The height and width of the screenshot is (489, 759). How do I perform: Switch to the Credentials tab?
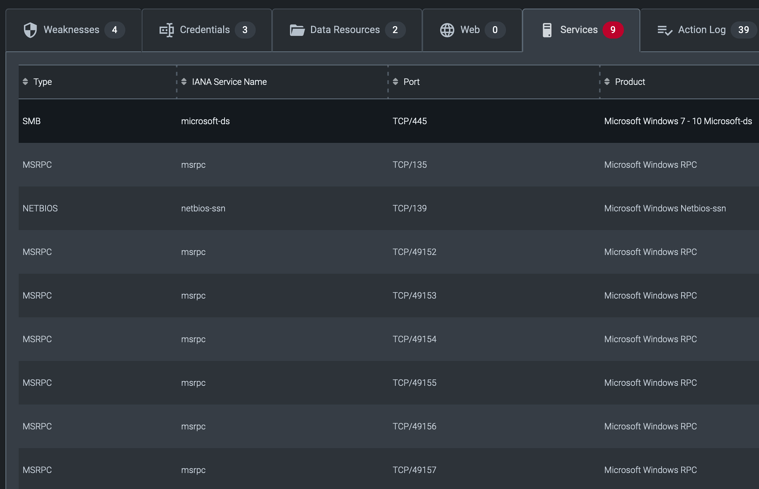point(205,30)
